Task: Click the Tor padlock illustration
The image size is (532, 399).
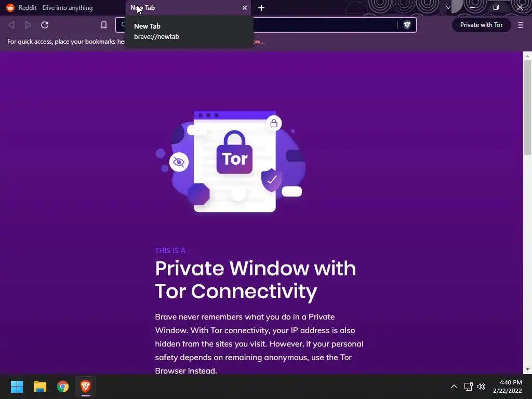Action: click(x=234, y=152)
